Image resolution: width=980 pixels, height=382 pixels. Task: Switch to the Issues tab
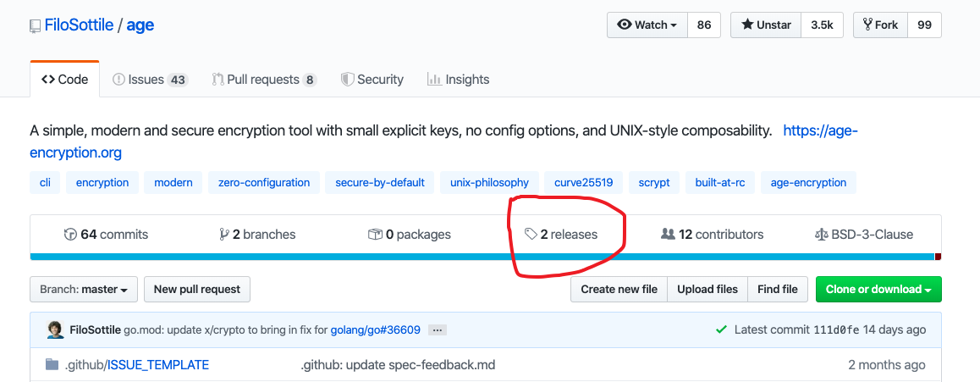tap(150, 80)
